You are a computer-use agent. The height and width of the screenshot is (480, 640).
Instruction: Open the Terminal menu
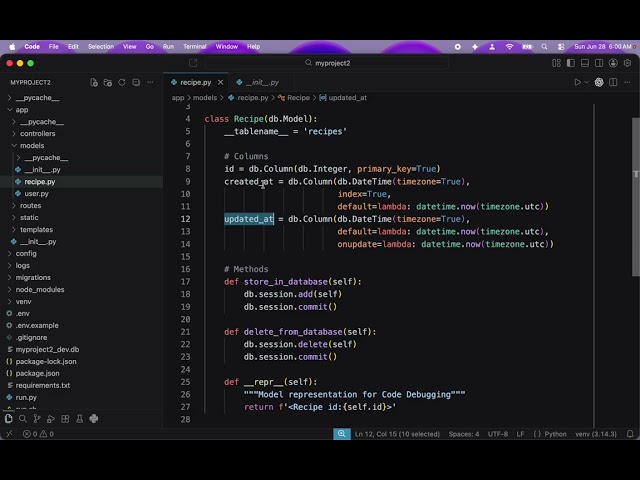click(195, 47)
